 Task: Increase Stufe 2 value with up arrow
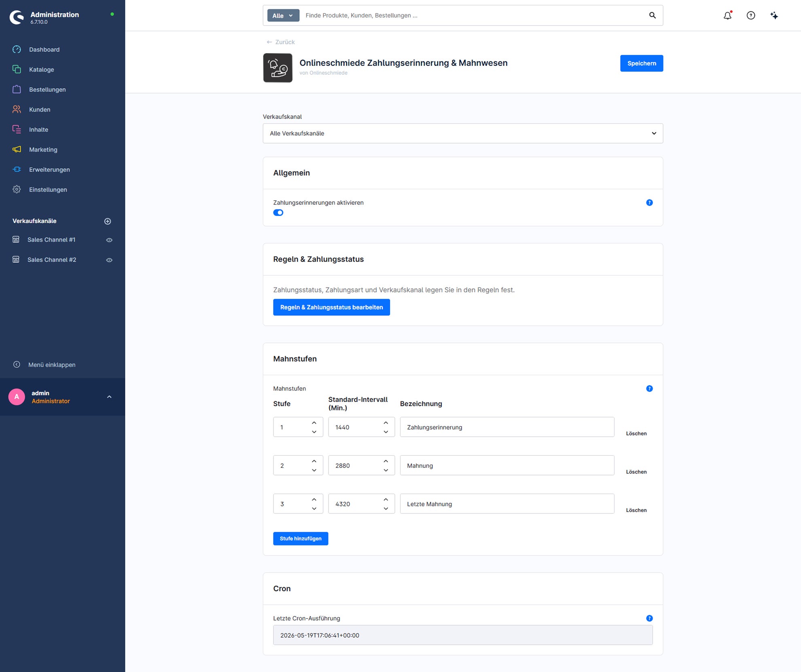[314, 461]
